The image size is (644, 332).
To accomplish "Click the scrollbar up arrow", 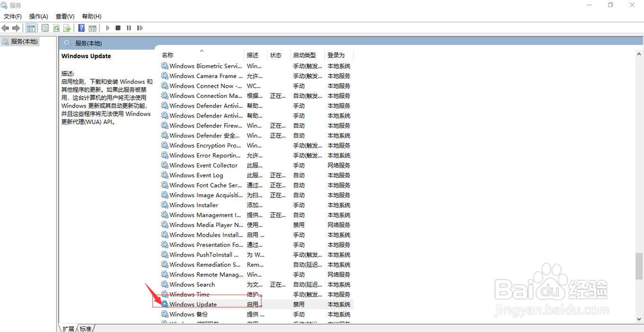I will pos(639,54).
